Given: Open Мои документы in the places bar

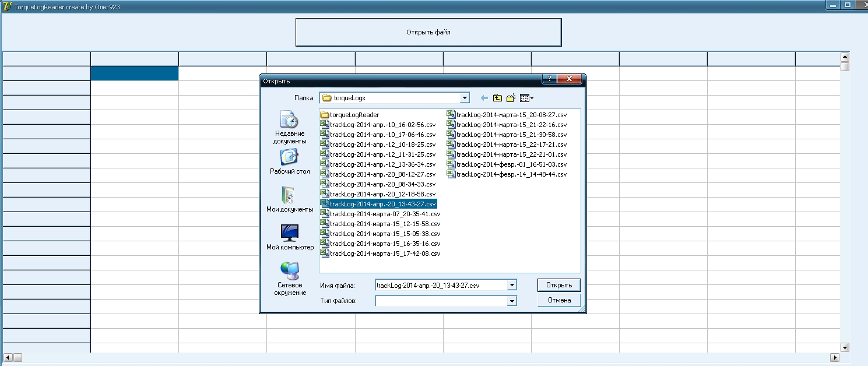Looking at the screenshot, I should [x=290, y=200].
